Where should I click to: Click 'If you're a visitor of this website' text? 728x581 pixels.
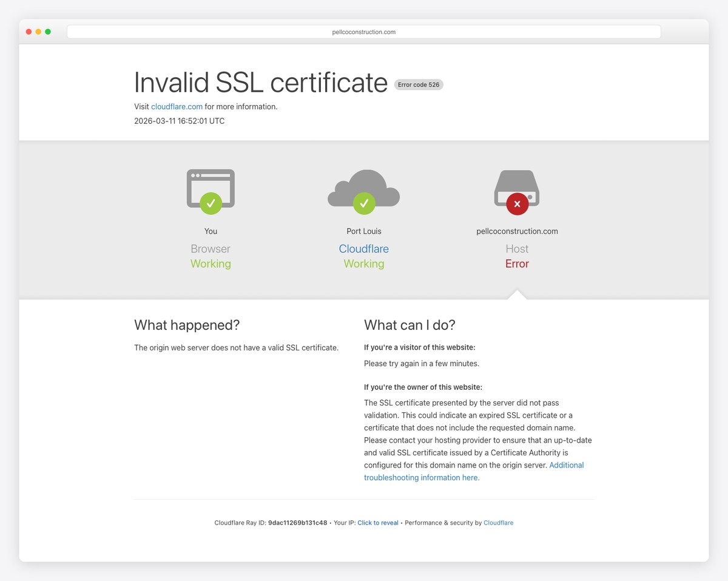(x=420, y=348)
